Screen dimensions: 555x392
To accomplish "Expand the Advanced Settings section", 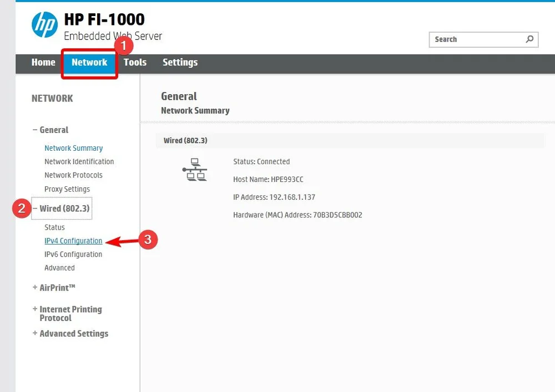I will [70, 334].
